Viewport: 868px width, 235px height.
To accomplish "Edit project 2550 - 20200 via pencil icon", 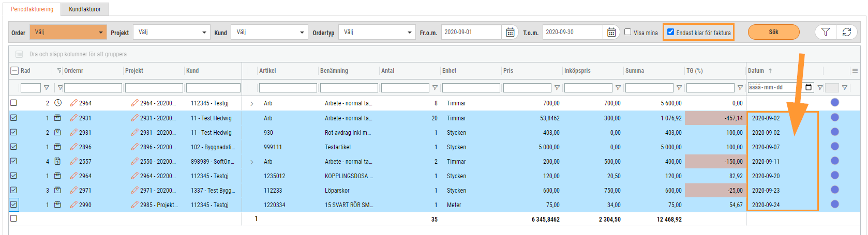I will point(135,161).
